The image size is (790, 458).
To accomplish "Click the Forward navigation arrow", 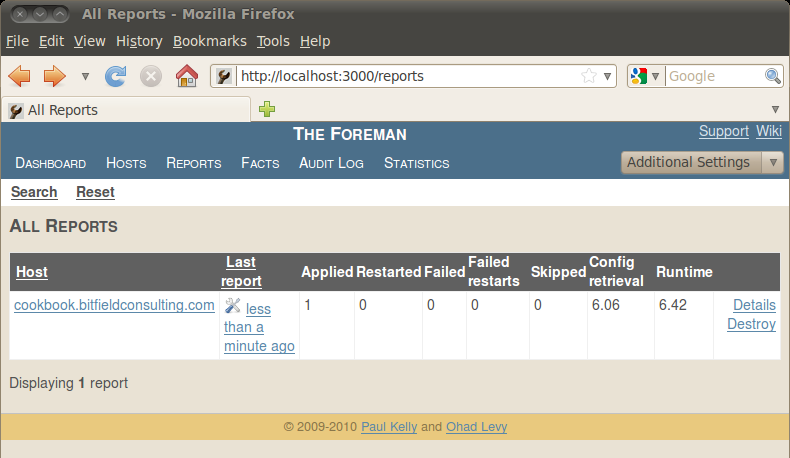I will click(53, 76).
